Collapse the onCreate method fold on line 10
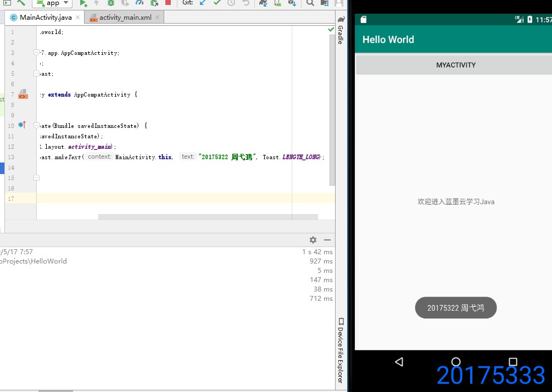This screenshot has height=392, width=552. click(36, 125)
